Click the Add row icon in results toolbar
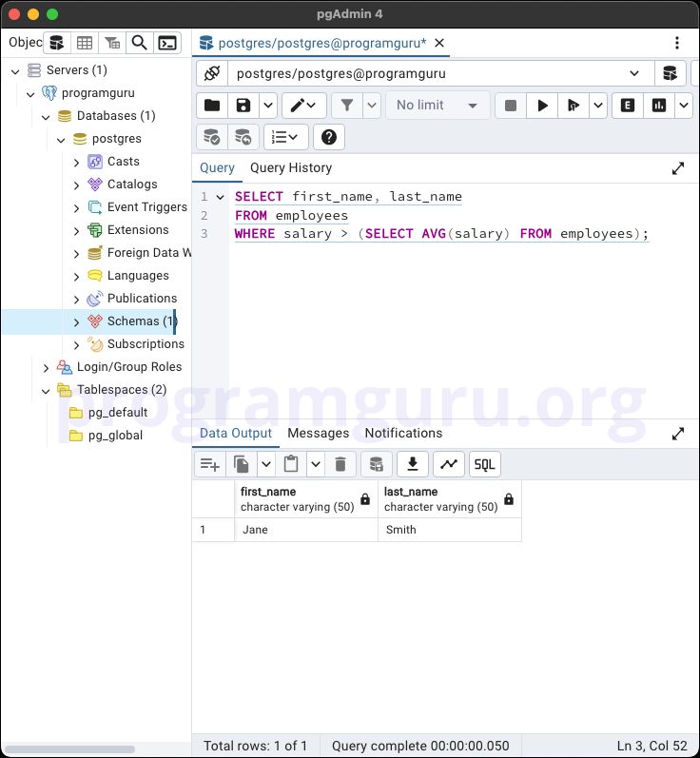Viewport: 700px width, 758px height. tap(210, 464)
